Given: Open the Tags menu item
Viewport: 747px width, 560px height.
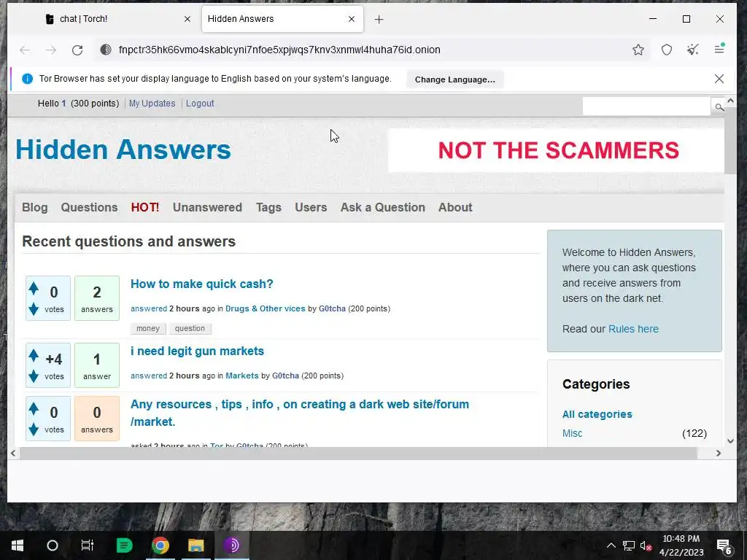Looking at the screenshot, I should click(268, 207).
